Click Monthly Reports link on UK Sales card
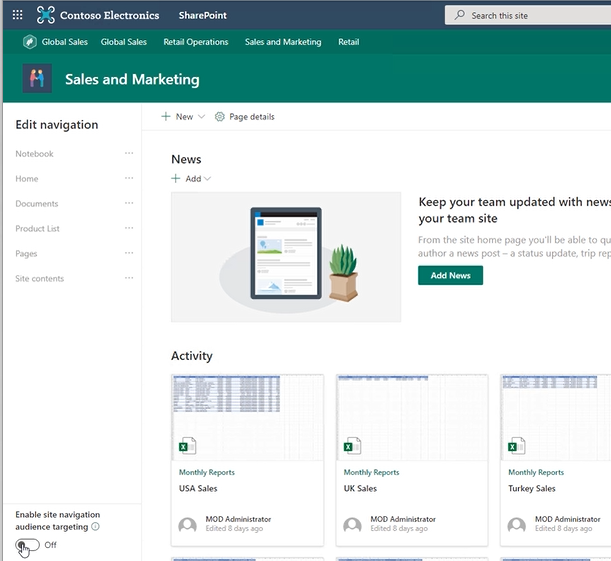This screenshot has height=561, width=611. (x=371, y=472)
